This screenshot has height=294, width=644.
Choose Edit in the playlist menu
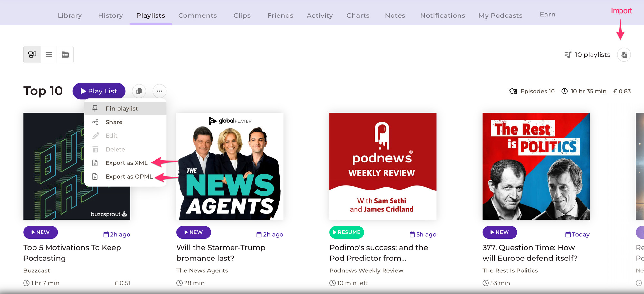point(125,136)
